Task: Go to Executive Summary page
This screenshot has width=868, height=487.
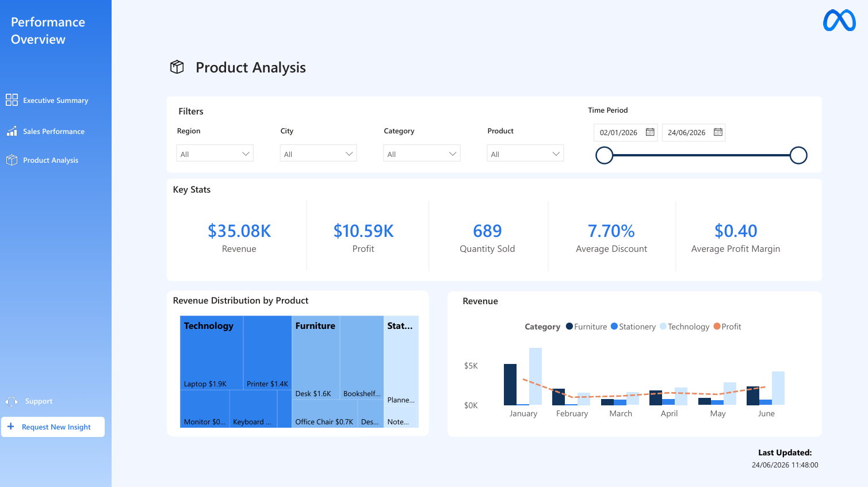Action: [x=56, y=100]
